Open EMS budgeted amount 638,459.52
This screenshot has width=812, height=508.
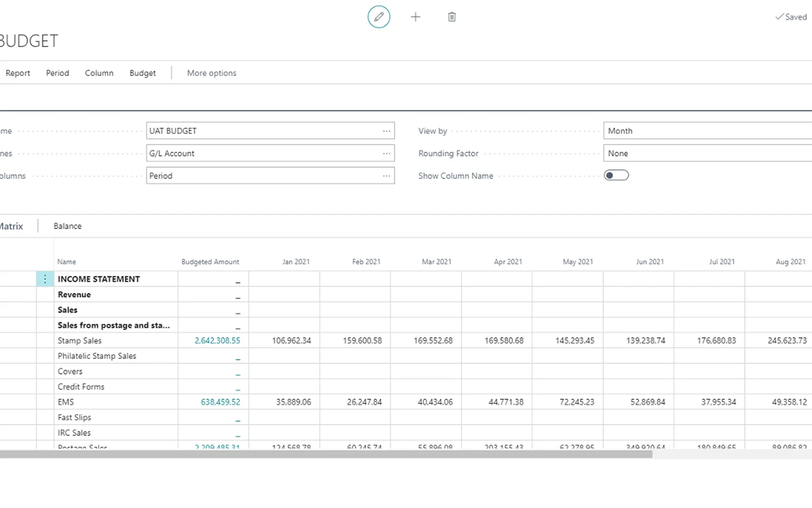220,402
